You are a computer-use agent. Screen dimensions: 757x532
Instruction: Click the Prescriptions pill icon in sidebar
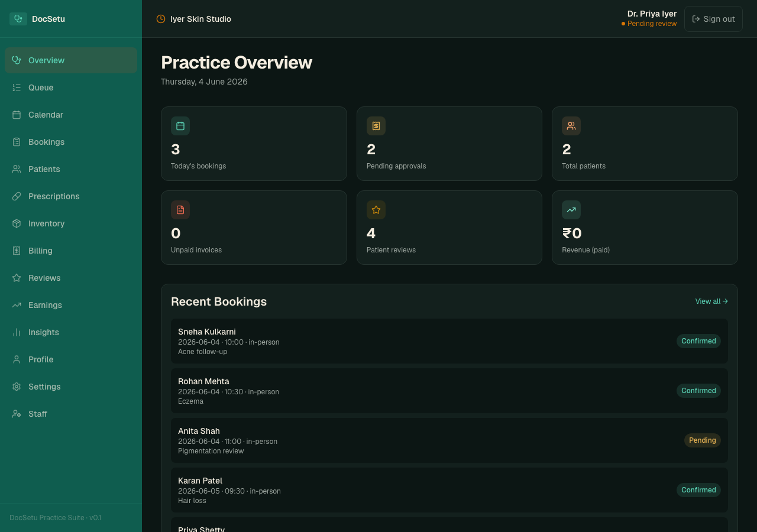click(17, 196)
